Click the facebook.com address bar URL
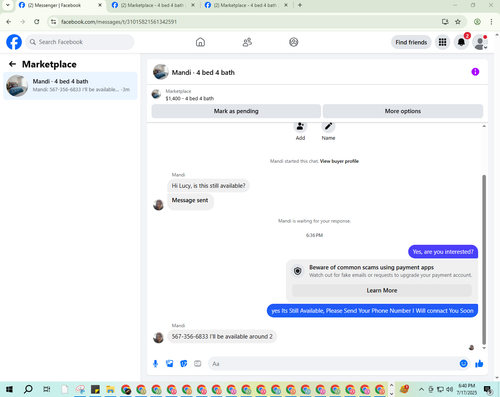Viewport: 500px width, 397px height. click(119, 22)
